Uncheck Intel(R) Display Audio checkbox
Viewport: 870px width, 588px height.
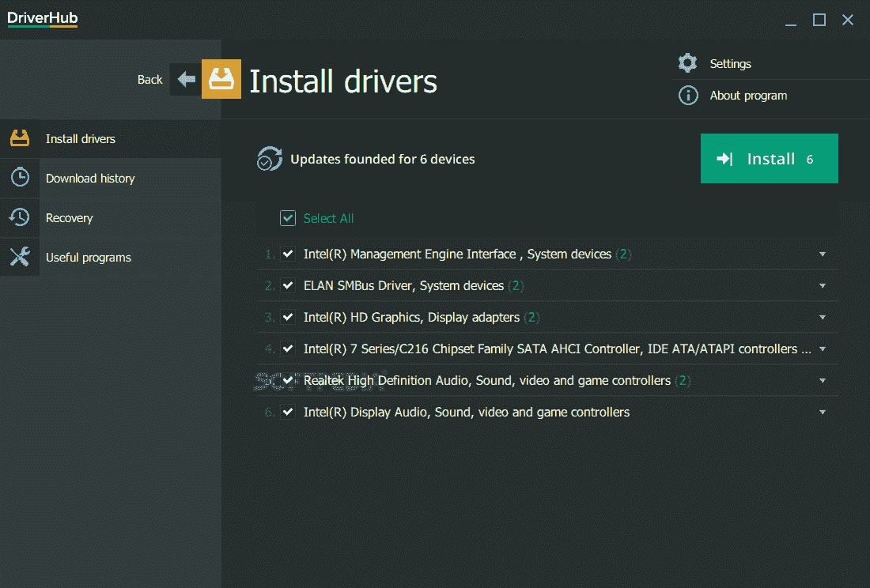(287, 412)
